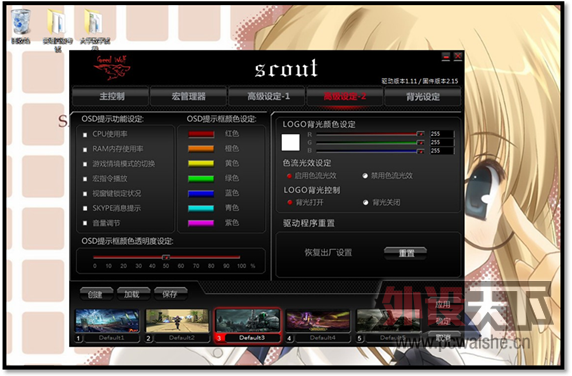Pick the yellow 黄色 color swatch
This screenshot has height=376, width=572.
201,163
